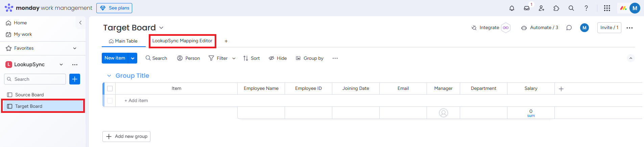Open the notifications bell
The height and width of the screenshot is (147, 644).
tap(512, 8)
